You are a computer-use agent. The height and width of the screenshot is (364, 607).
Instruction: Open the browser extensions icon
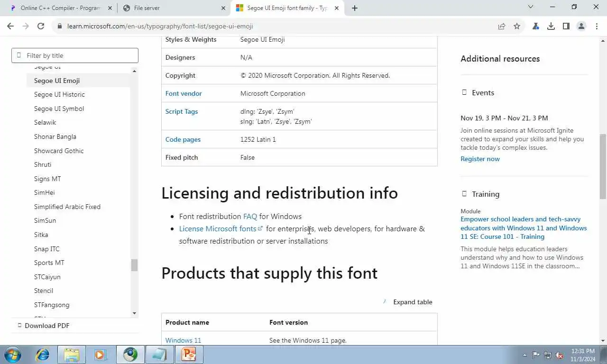[x=536, y=27]
